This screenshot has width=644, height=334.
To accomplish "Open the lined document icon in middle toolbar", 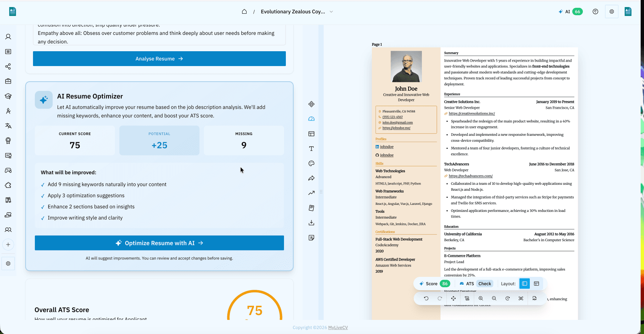I will (x=311, y=208).
